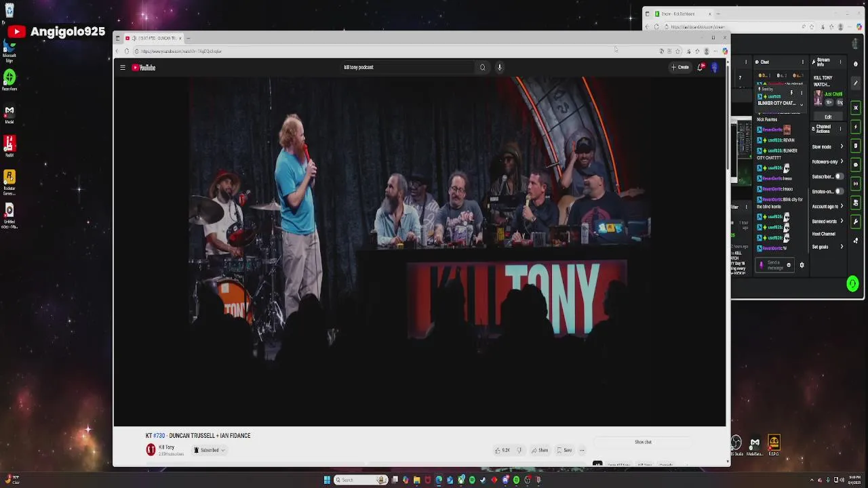Open the YouTube hamburger guide menu
This screenshot has height=488, width=868.
tap(123, 67)
